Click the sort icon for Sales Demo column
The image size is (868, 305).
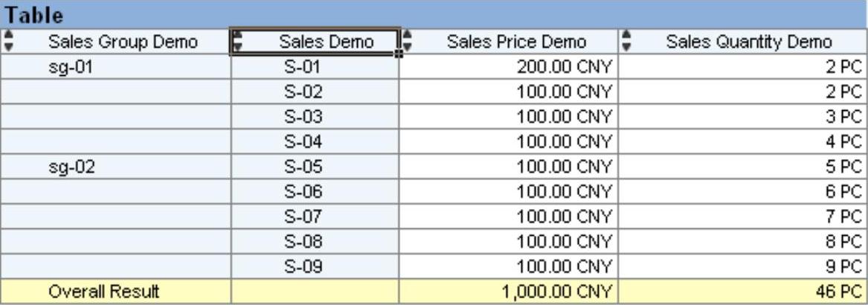(x=238, y=42)
